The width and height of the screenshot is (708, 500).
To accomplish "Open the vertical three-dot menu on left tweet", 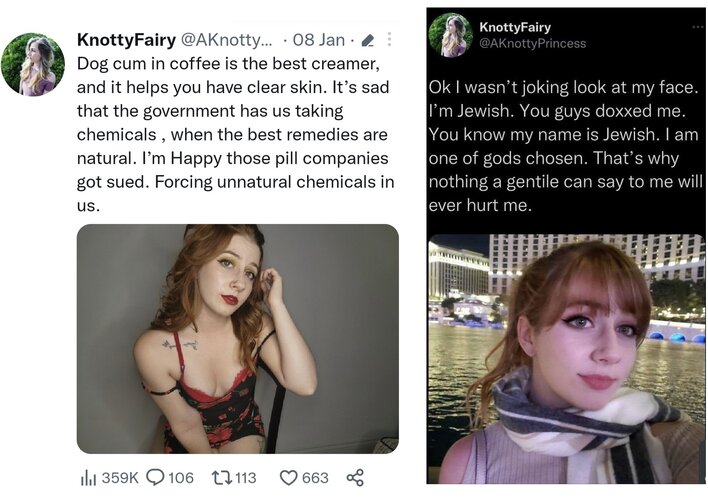I will (x=389, y=39).
